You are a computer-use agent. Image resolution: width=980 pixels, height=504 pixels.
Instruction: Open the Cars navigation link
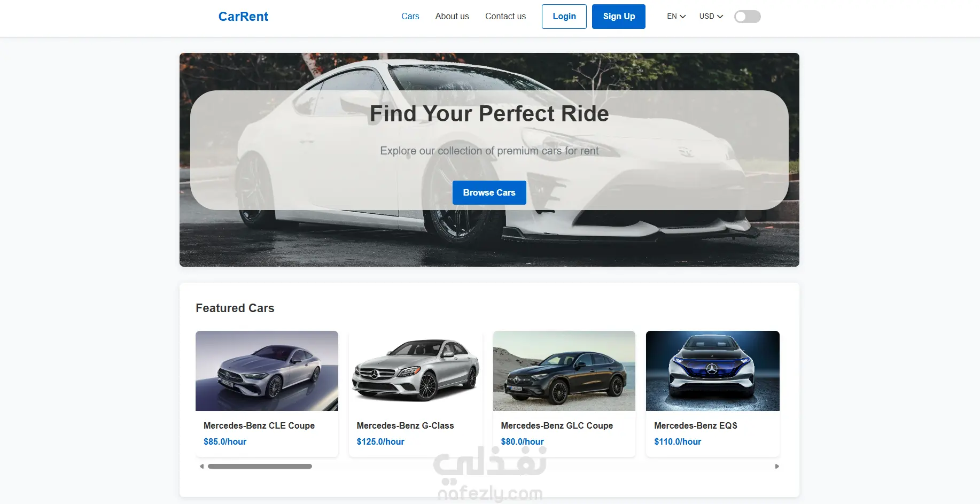tap(410, 17)
